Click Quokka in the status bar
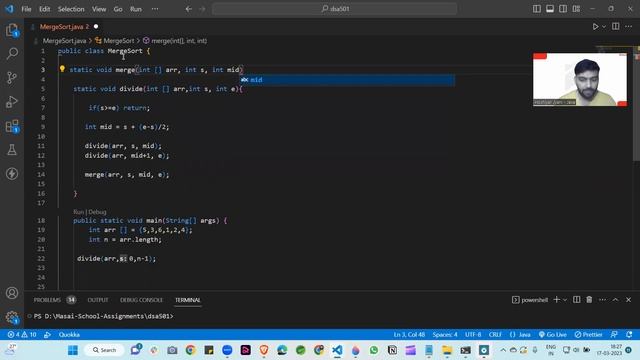This screenshot has width=640, height=360. (69, 335)
